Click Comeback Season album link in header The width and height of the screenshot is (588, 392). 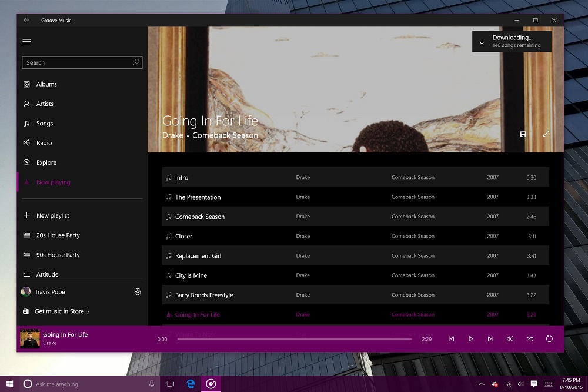click(225, 135)
